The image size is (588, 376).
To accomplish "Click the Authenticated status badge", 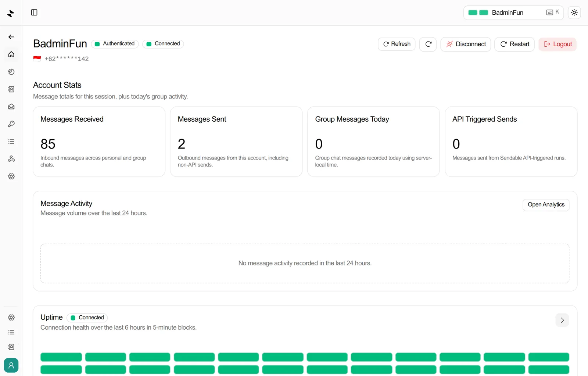I will tap(115, 44).
